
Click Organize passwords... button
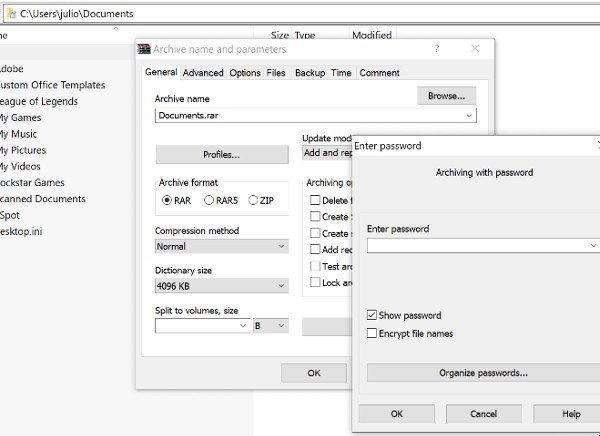tap(483, 373)
